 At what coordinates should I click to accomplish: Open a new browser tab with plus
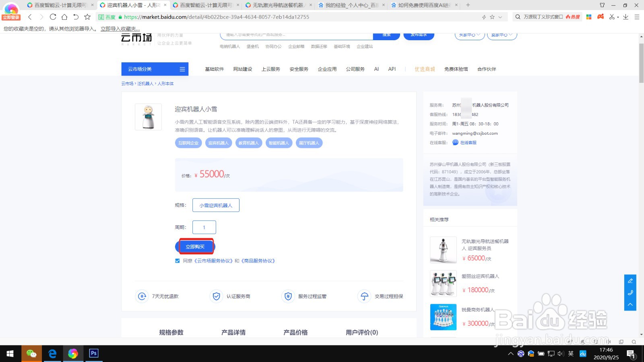[468, 5]
